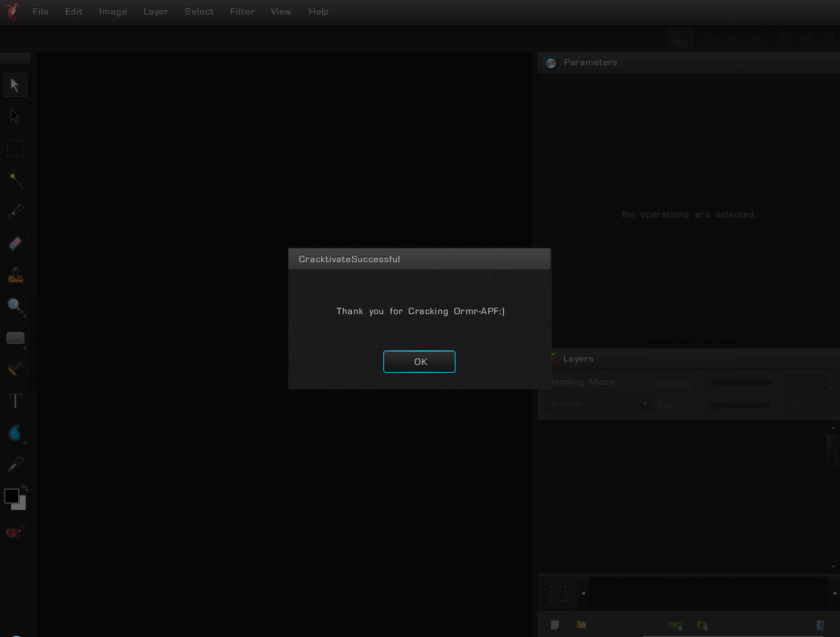Click the align left edges toolbar icon
The image size is (840, 637).
[712, 40]
